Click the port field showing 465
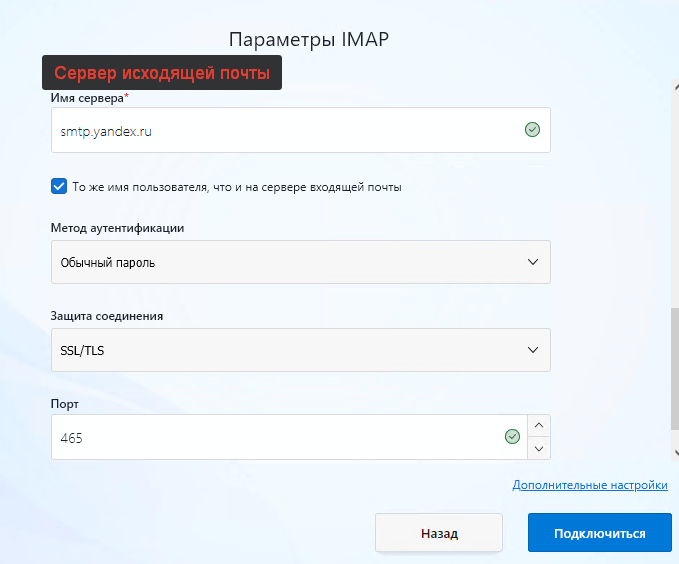The image size is (679, 564). (x=289, y=437)
